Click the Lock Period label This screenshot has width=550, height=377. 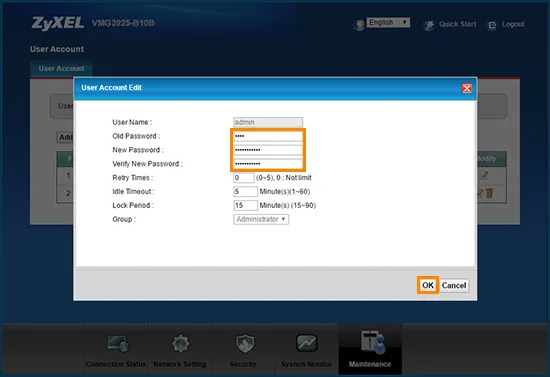pos(133,206)
